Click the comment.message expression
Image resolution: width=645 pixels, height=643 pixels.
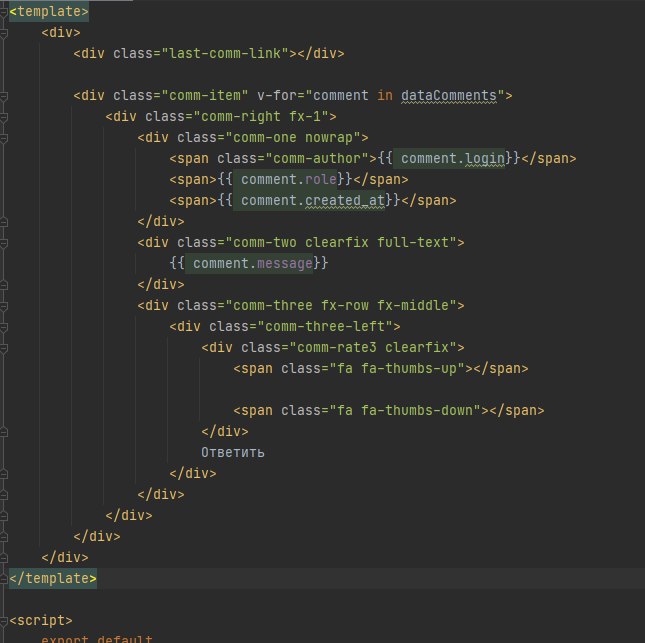click(253, 263)
